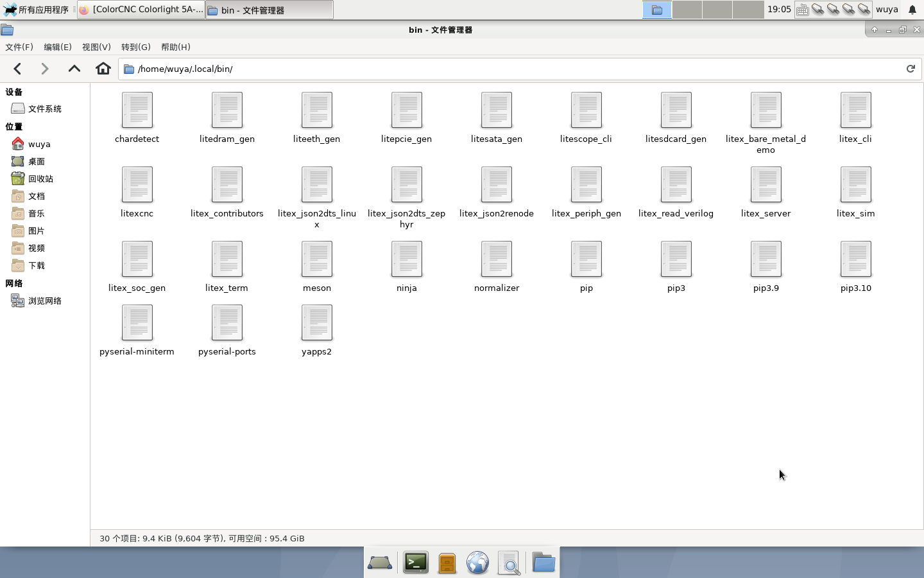Select the litex_term file icon

pos(227,259)
